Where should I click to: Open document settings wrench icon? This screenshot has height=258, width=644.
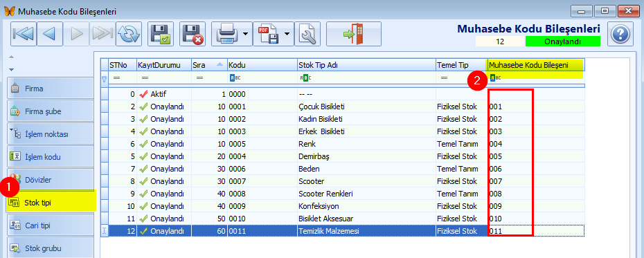tap(308, 34)
